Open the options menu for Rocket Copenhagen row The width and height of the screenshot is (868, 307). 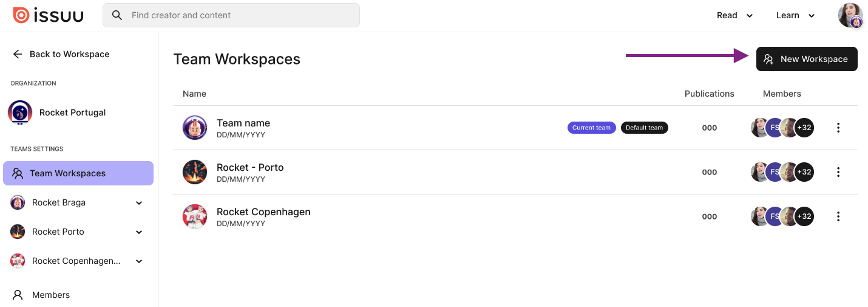(838, 216)
